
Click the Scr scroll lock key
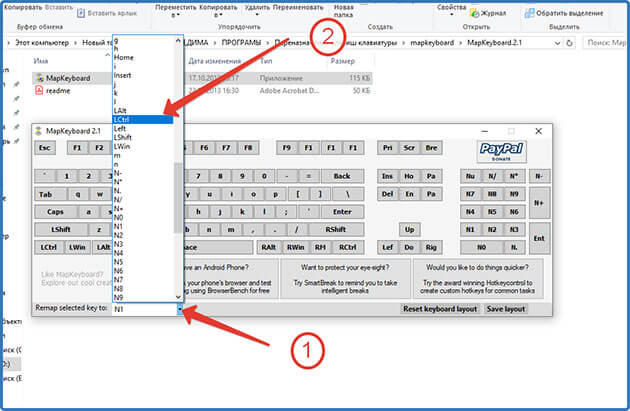point(409,148)
